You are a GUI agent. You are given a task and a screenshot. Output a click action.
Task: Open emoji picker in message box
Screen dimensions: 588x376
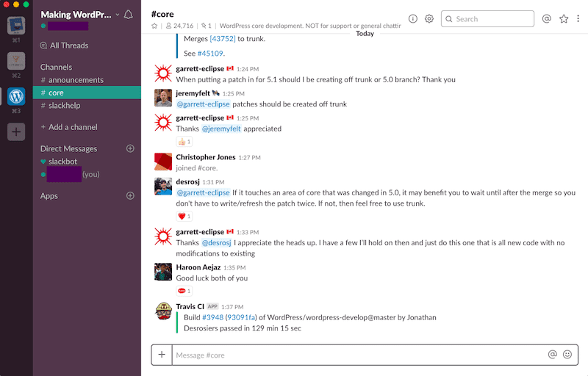point(567,355)
